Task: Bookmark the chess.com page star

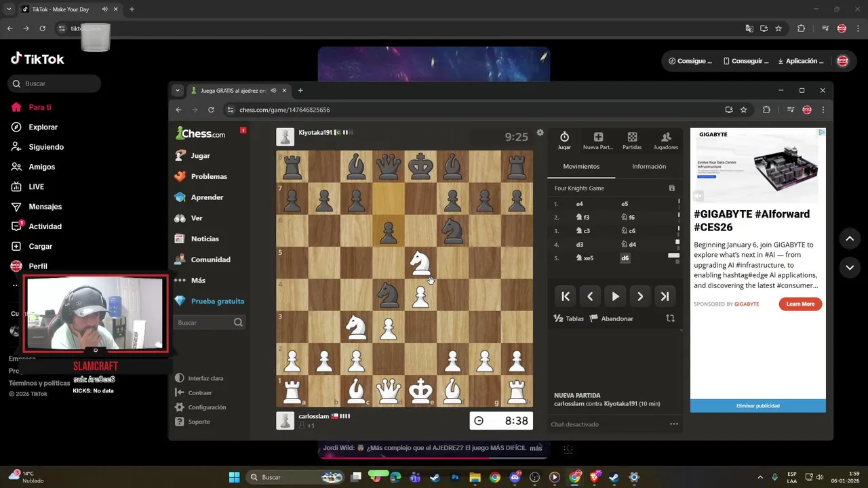Action: (x=743, y=110)
